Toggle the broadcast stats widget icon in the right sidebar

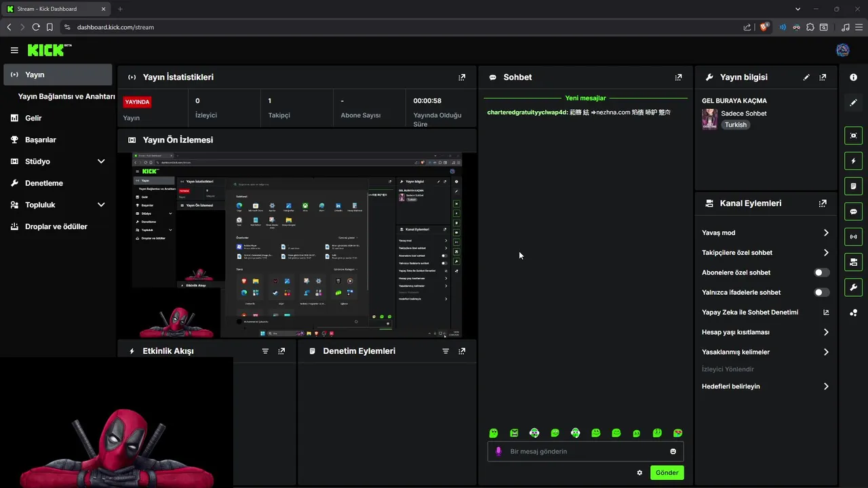853,237
